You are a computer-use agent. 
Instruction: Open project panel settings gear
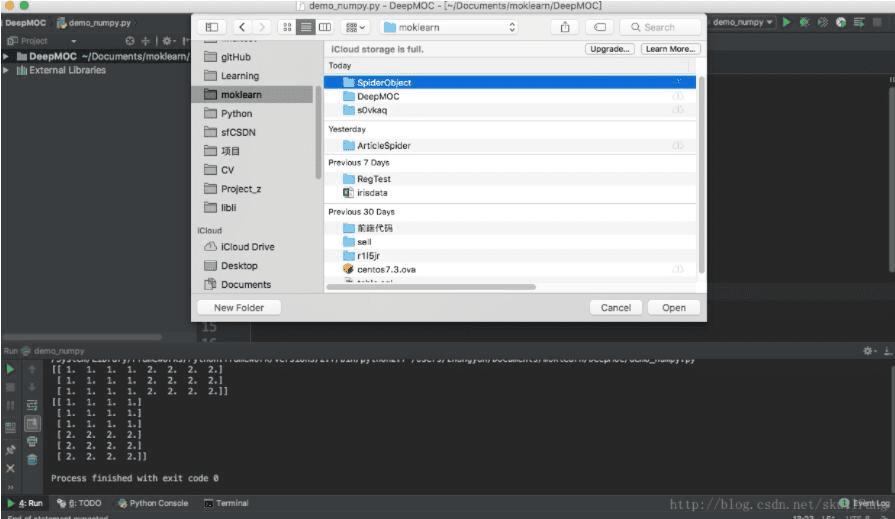click(167, 41)
